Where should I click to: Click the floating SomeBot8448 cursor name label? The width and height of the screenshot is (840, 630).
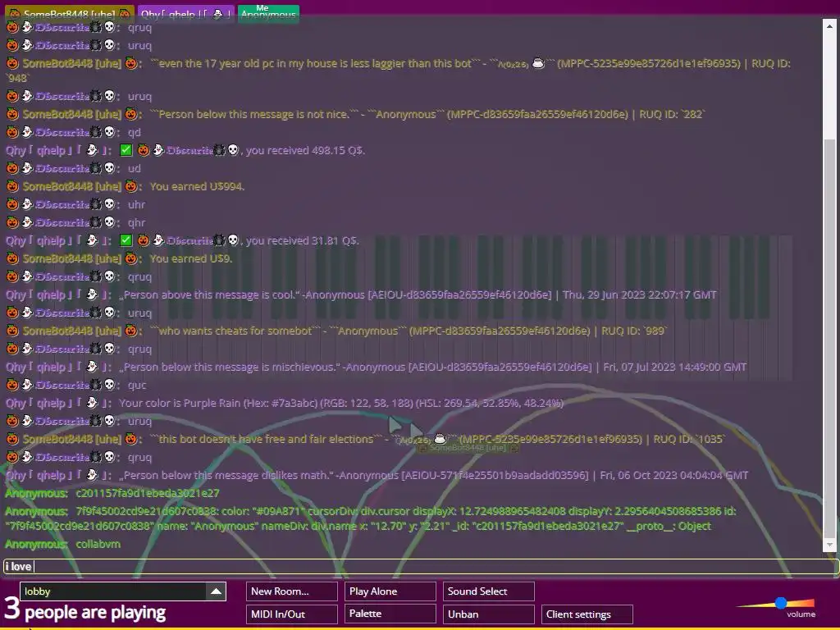tap(468, 448)
